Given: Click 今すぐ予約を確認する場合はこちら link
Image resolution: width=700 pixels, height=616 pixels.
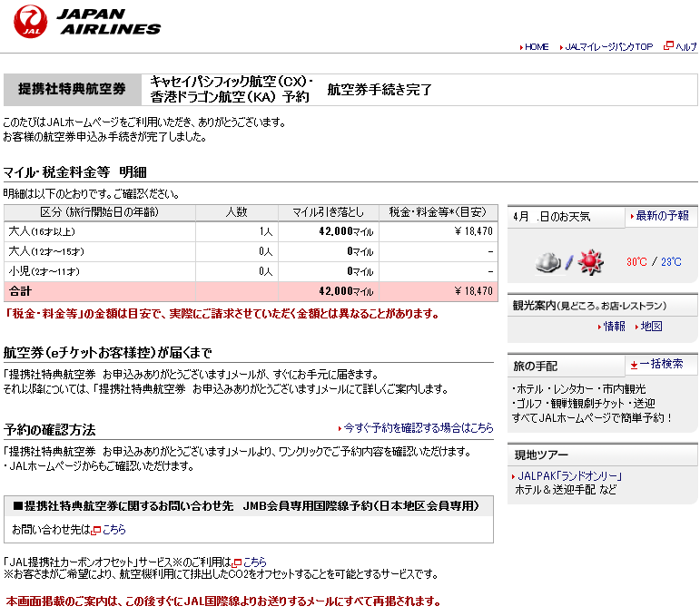Looking at the screenshot, I should [419, 428].
